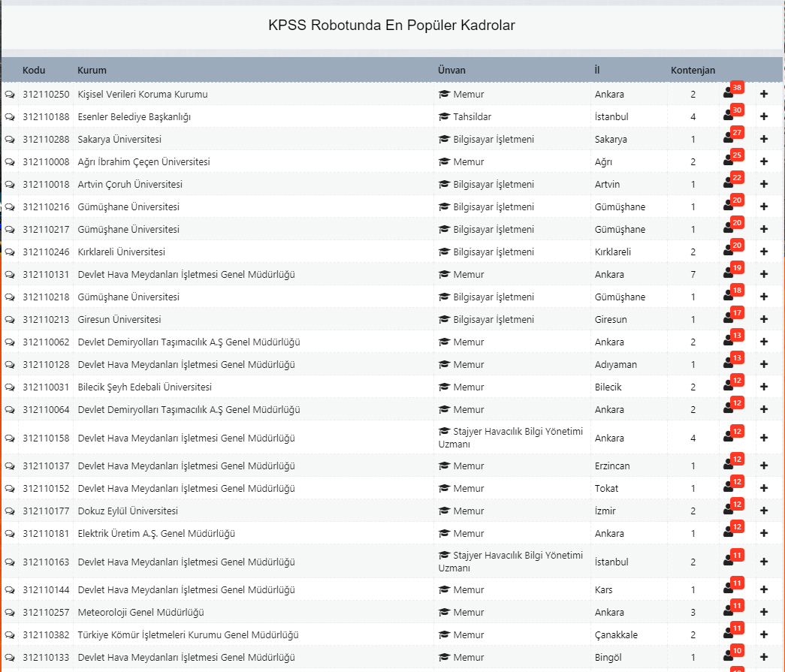Click the Kodu column header

pyautogui.click(x=34, y=70)
